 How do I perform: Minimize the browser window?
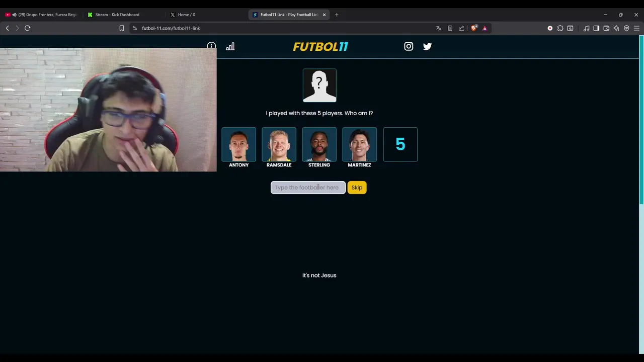(605, 15)
